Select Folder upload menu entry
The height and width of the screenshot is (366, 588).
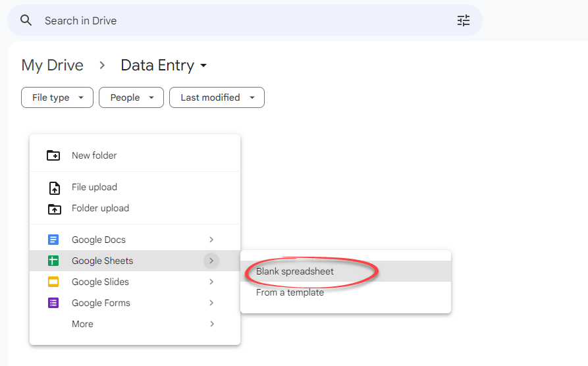pyautogui.click(x=135, y=208)
